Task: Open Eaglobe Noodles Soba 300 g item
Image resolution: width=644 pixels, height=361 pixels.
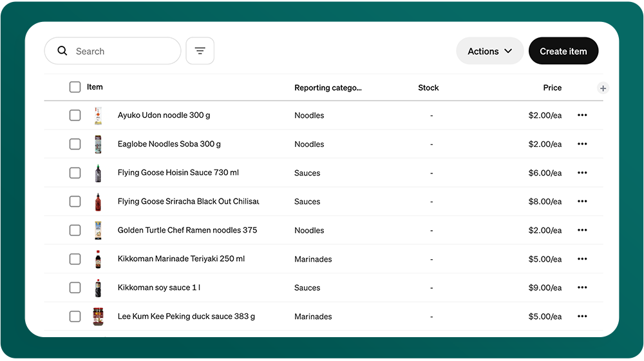Action: click(x=169, y=144)
